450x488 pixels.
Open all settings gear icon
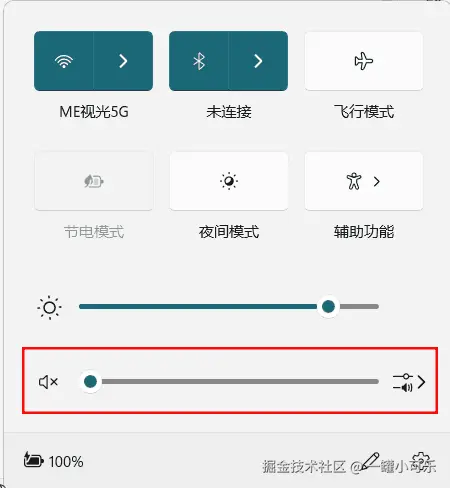[x=421, y=461]
